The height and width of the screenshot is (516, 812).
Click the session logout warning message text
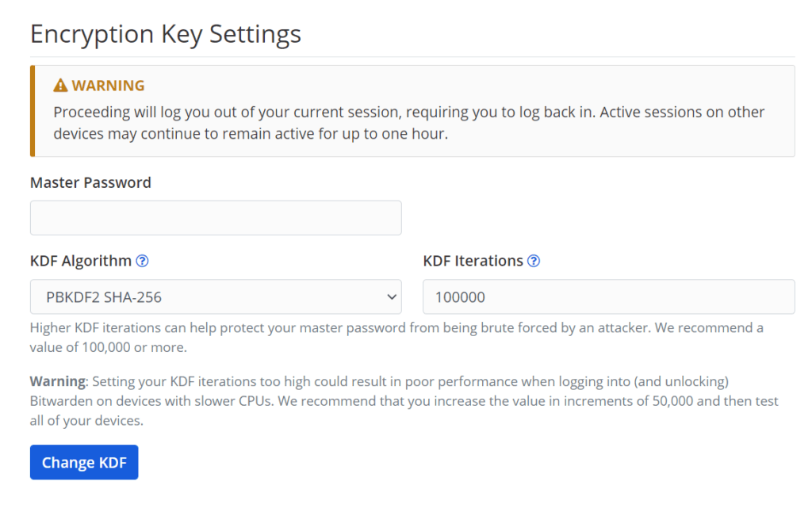(x=409, y=123)
